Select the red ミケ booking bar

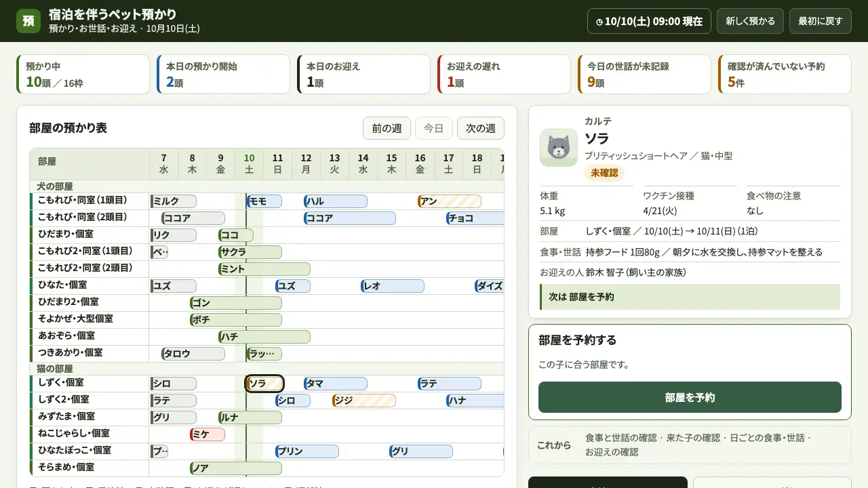tap(208, 434)
